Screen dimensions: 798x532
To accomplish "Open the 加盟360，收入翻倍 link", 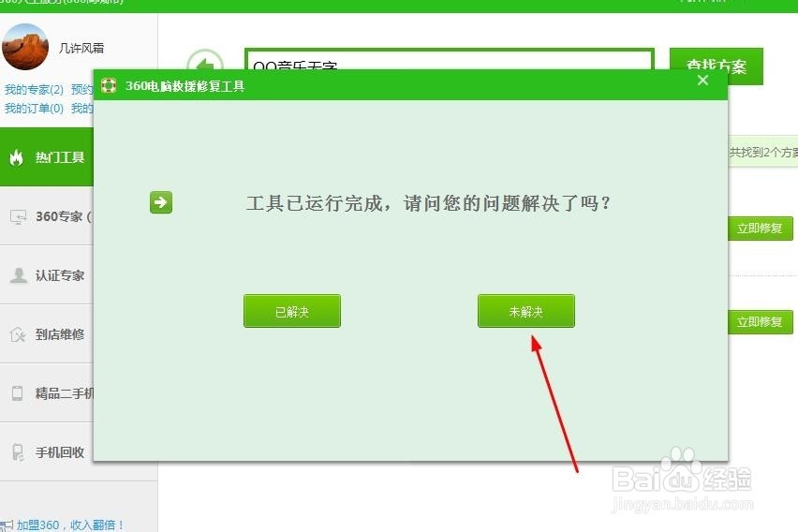I will [70, 525].
